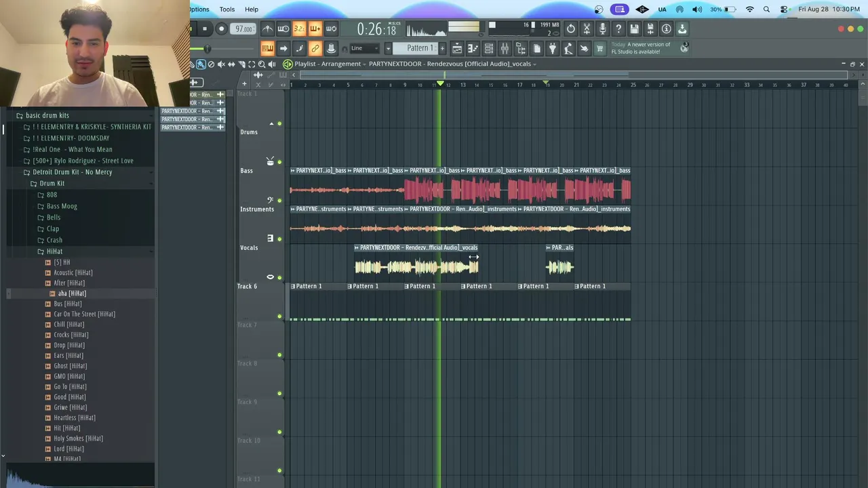Select the aha [HiHat] sample
868x488 pixels.
click(x=72, y=293)
